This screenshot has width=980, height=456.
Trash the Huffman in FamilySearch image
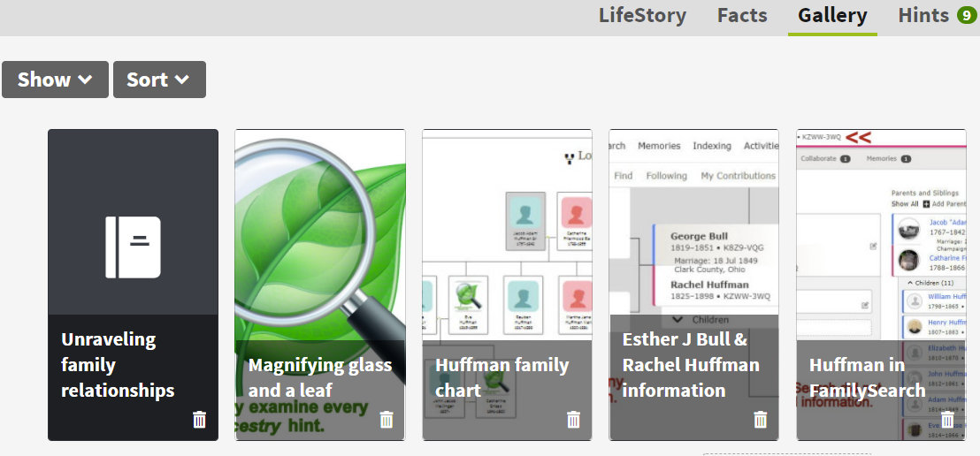pyautogui.click(x=947, y=420)
